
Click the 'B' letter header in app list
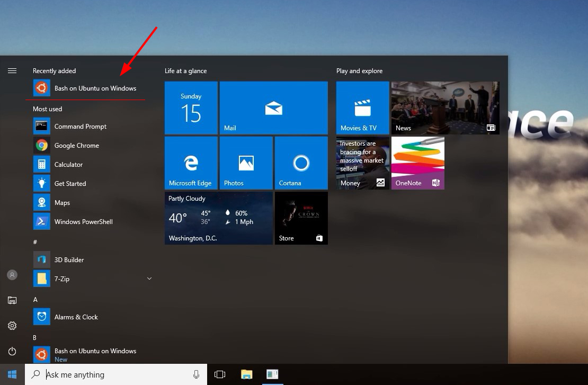click(35, 338)
